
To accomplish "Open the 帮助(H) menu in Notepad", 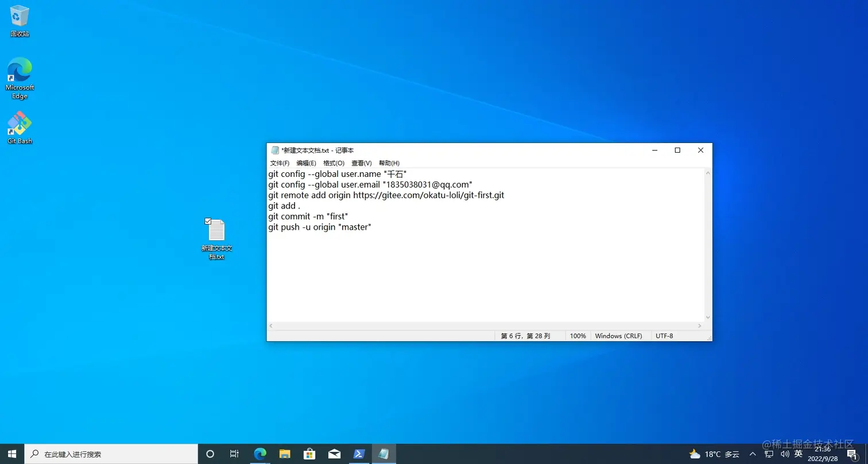I will pyautogui.click(x=389, y=163).
